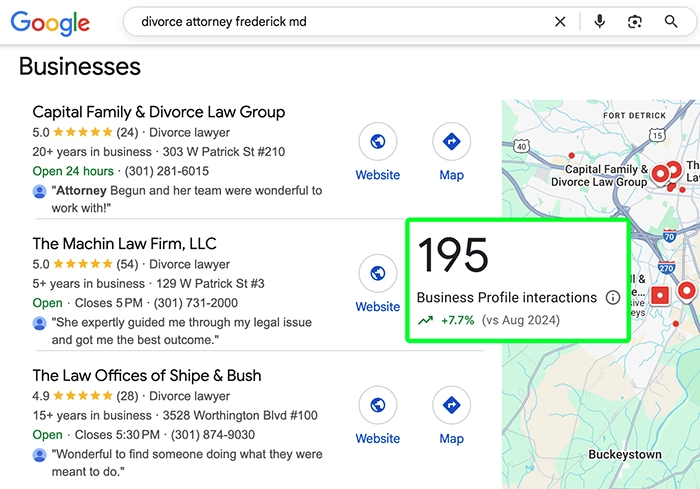Click reviewer avatar for Attorney Begun review

(39, 191)
